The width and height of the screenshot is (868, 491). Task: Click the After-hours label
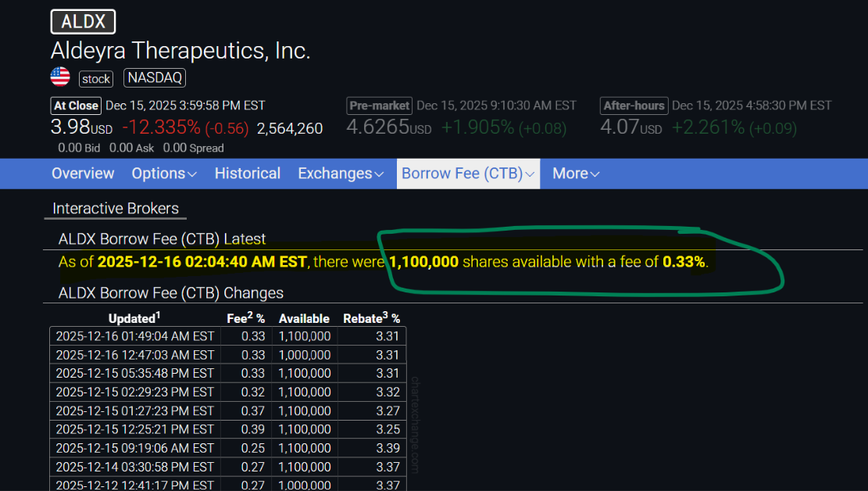coord(634,106)
